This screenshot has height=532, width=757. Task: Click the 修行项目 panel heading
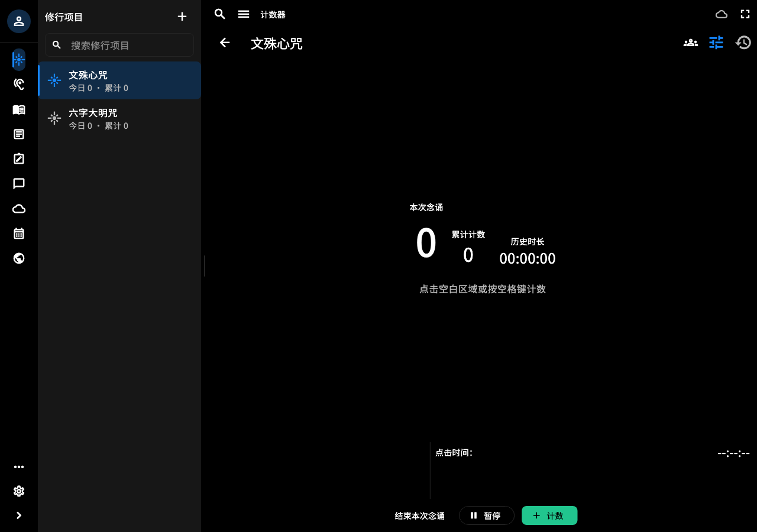(x=64, y=17)
